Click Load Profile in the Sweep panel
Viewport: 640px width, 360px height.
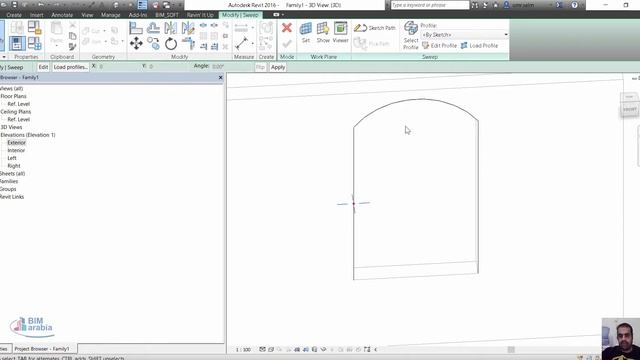click(479, 46)
